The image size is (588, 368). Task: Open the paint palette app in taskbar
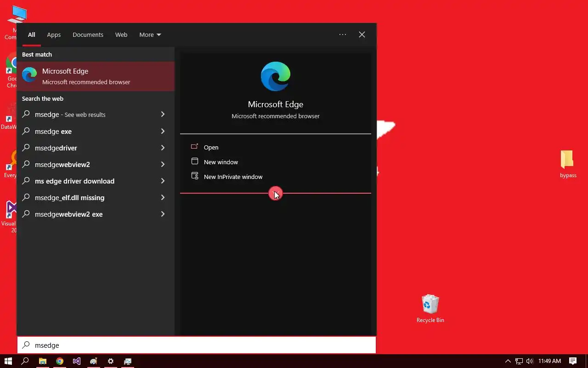tap(94, 361)
